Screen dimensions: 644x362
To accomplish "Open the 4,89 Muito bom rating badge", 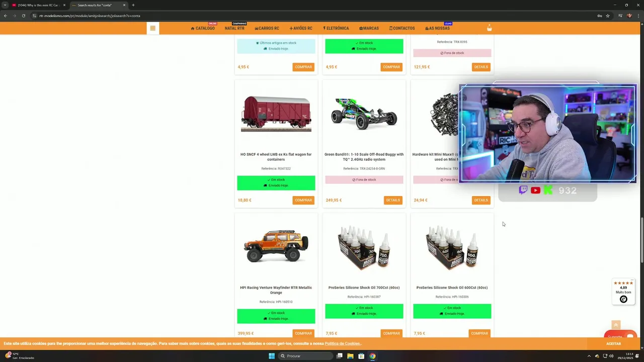I will [623, 292].
